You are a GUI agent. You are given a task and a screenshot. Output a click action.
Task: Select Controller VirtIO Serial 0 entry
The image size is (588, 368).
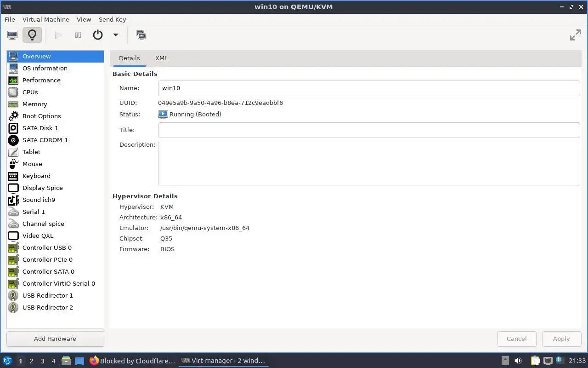coord(55,283)
